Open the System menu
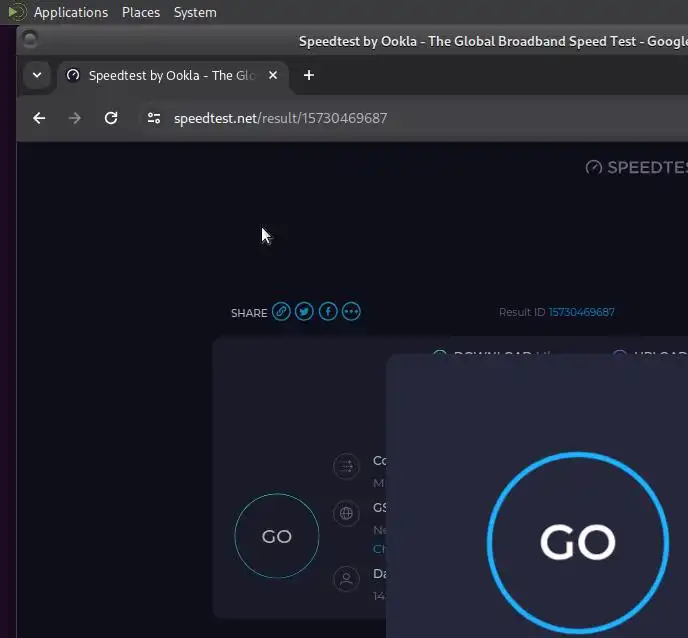 [195, 12]
